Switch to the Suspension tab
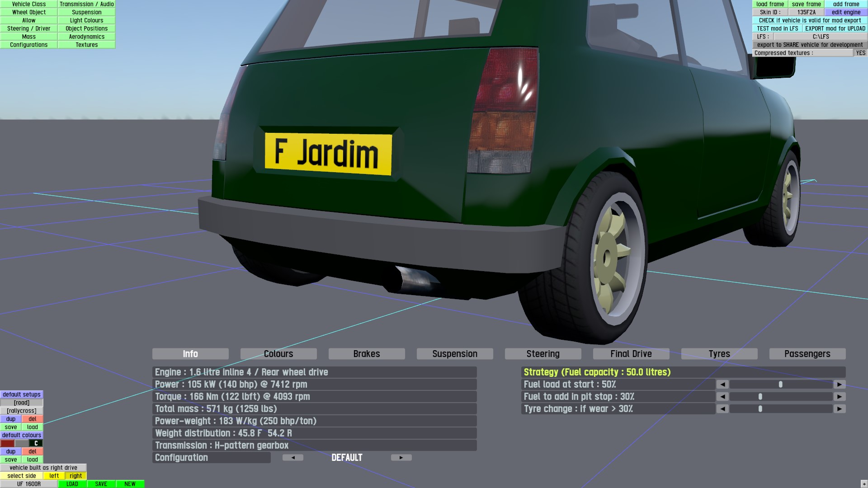The height and width of the screenshot is (488, 868). (x=454, y=354)
